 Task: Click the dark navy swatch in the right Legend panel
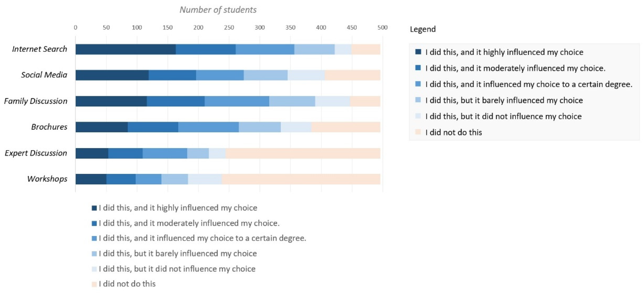[418, 52]
